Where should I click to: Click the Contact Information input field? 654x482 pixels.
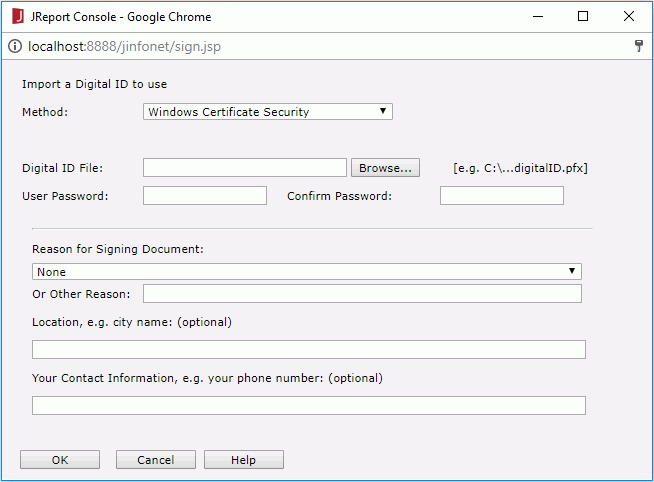click(309, 405)
